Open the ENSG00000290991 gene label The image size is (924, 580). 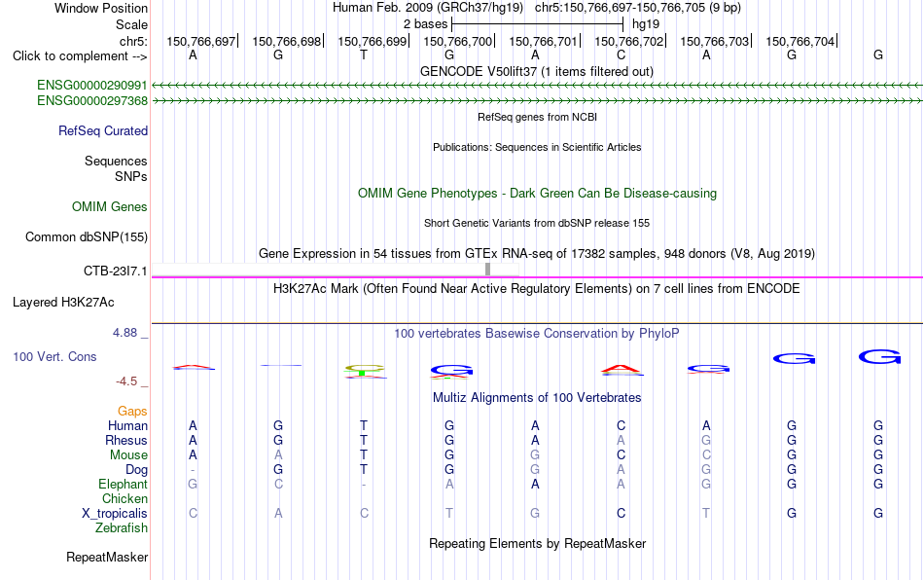click(92, 85)
